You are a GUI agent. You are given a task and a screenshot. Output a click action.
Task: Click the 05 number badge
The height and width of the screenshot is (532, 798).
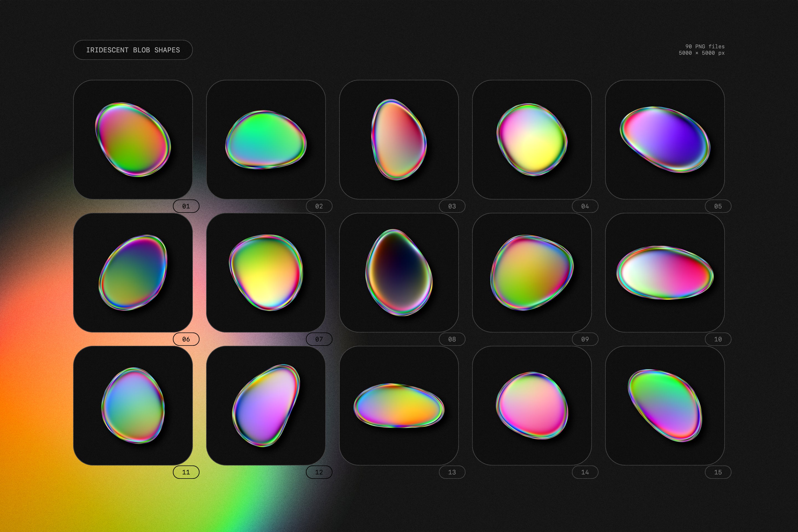tap(718, 206)
